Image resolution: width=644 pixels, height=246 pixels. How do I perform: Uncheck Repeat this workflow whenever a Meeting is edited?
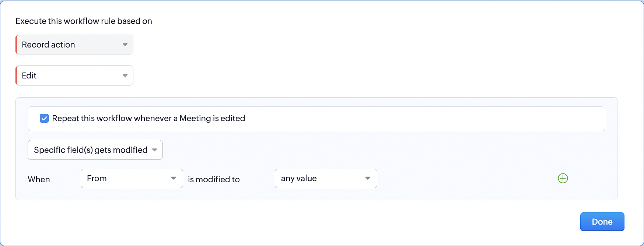44,118
